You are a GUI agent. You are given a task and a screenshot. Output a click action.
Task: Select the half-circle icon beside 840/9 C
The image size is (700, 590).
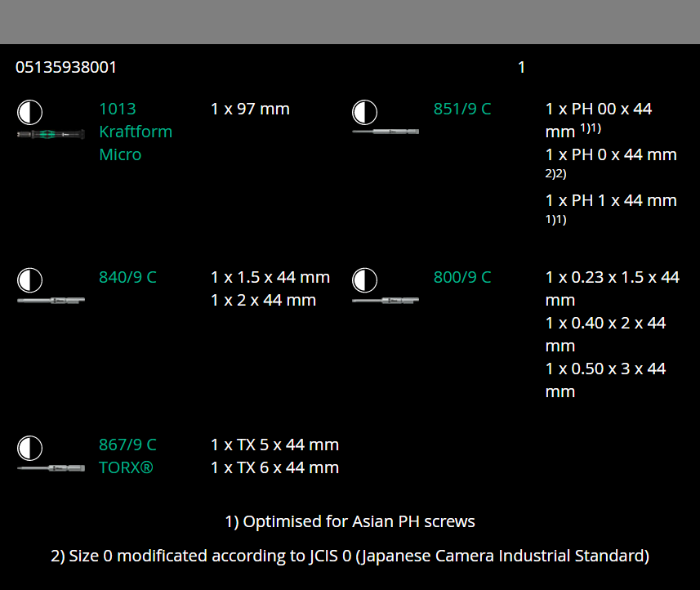click(x=29, y=280)
